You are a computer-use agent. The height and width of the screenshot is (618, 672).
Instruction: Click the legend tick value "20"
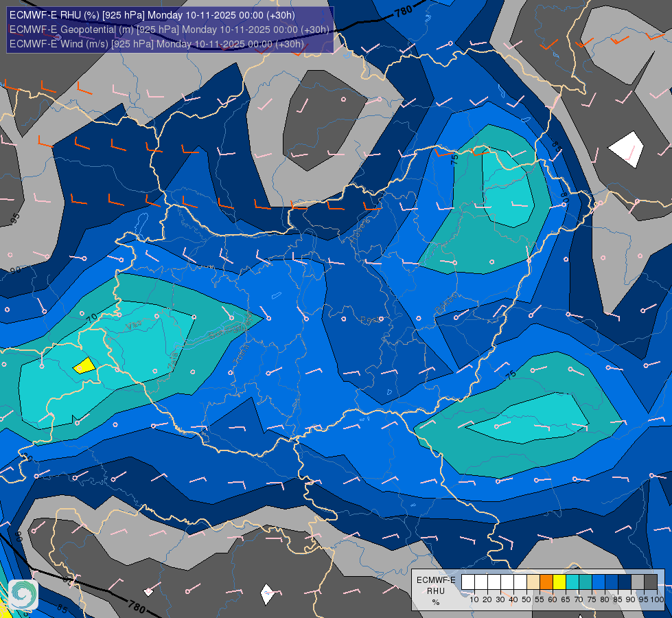pyautogui.click(x=487, y=599)
